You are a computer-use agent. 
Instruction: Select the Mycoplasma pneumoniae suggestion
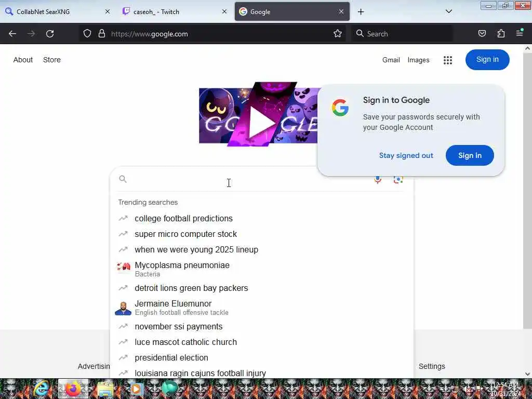[x=262, y=269]
